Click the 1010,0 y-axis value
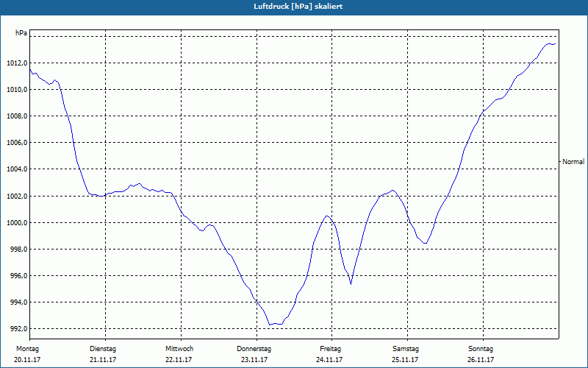This screenshot has width=588, height=368. pos(17,89)
